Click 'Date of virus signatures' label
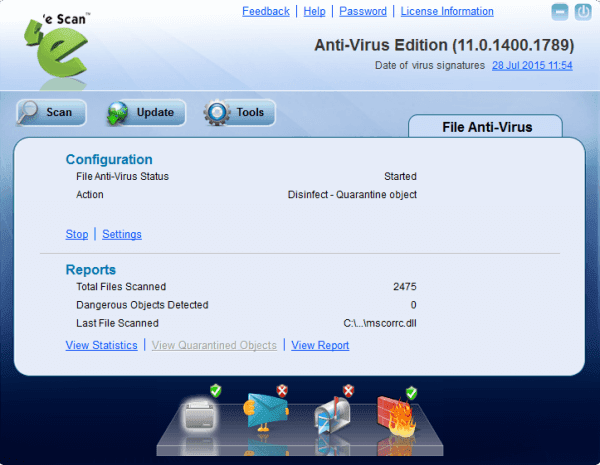Viewport: 600px width, 465px height. tap(430, 65)
